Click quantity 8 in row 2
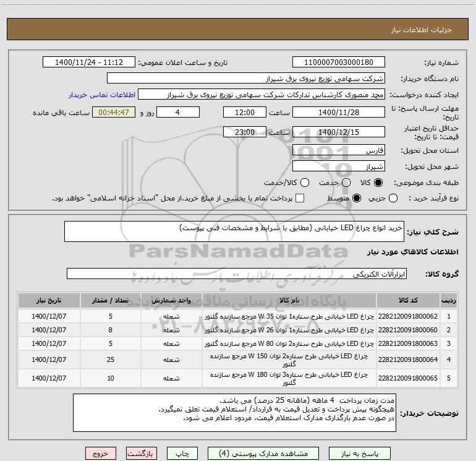Viewport: 476px width, 461px height. pyautogui.click(x=111, y=330)
